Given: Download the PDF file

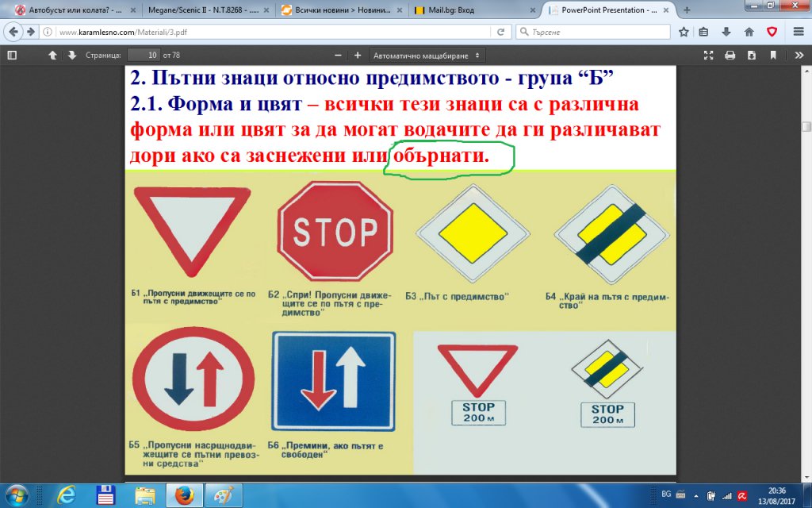Looking at the screenshot, I should (x=752, y=55).
